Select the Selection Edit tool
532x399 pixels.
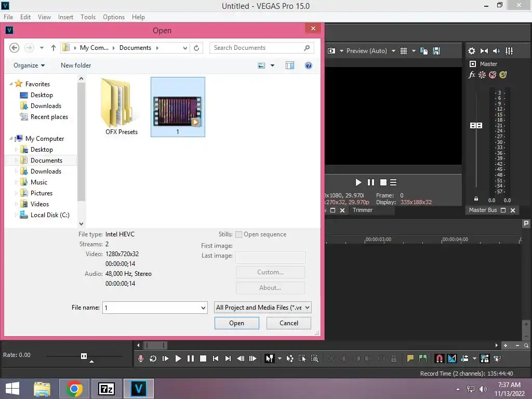(302, 358)
